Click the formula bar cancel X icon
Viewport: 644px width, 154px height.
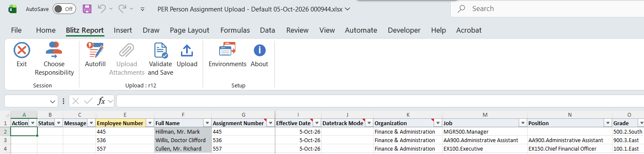pos(76,101)
